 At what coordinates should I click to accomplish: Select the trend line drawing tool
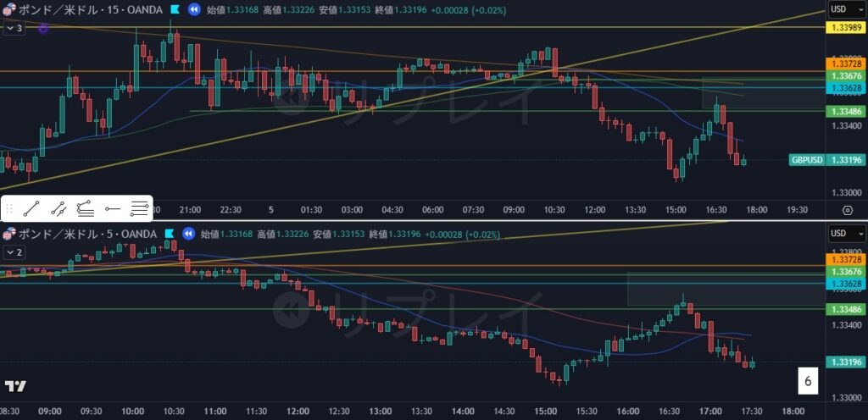[x=31, y=207]
